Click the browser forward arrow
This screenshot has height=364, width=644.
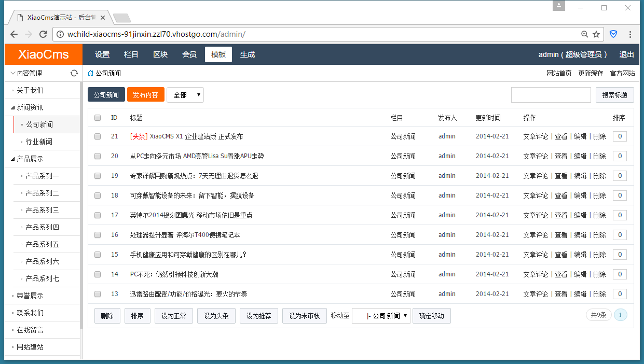click(x=29, y=34)
